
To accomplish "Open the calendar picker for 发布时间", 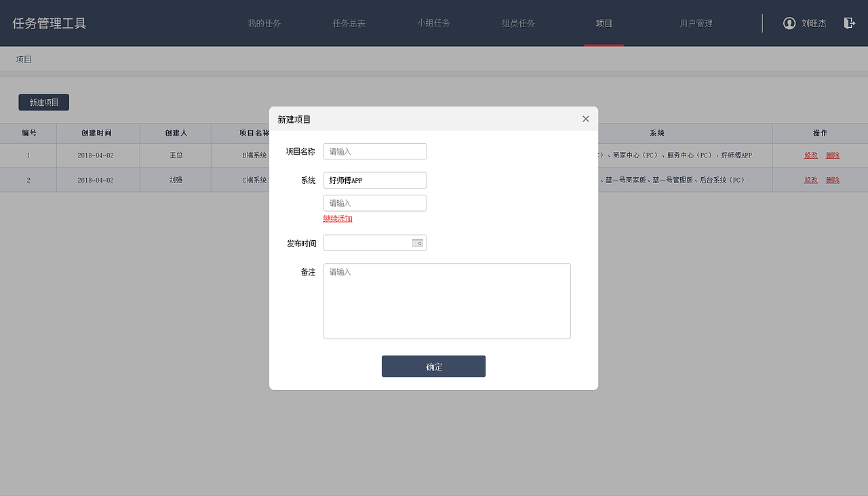I will (x=418, y=242).
